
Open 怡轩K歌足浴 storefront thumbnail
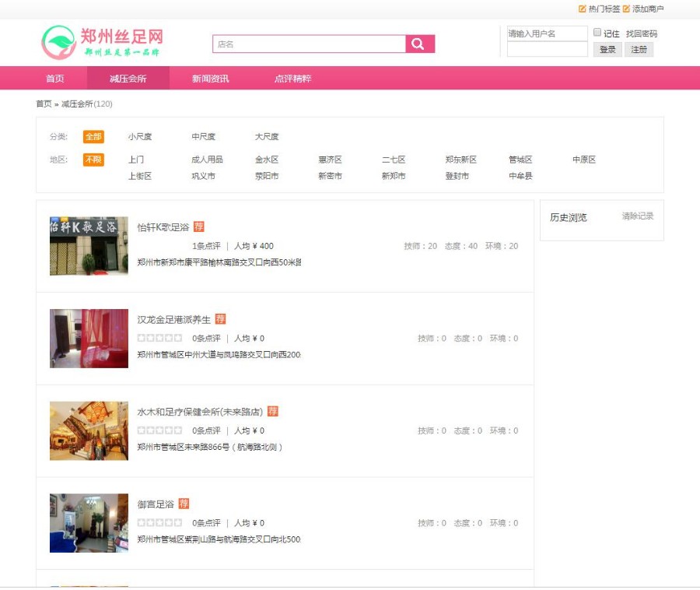(89, 246)
